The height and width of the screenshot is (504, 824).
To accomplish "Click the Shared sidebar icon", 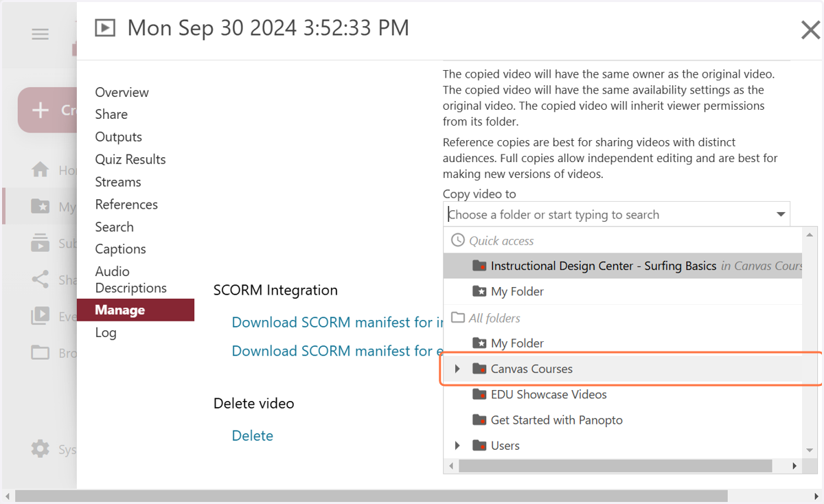I will point(41,279).
